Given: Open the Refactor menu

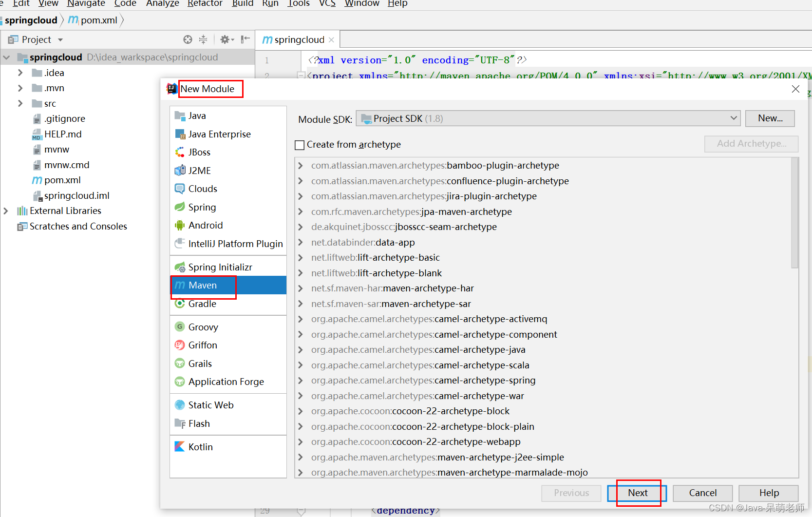Looking at the screenshot, I should pyautogui.click(x=205, y=3).
